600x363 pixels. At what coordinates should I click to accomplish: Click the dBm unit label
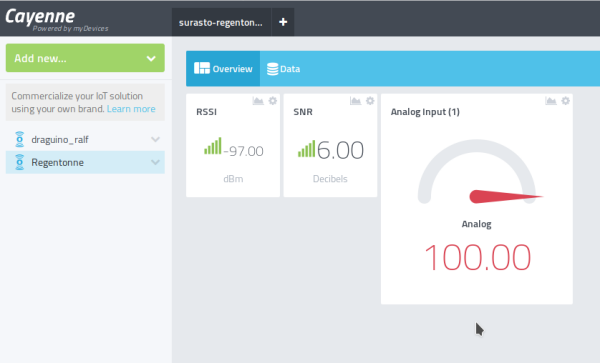tap(233, 179)
